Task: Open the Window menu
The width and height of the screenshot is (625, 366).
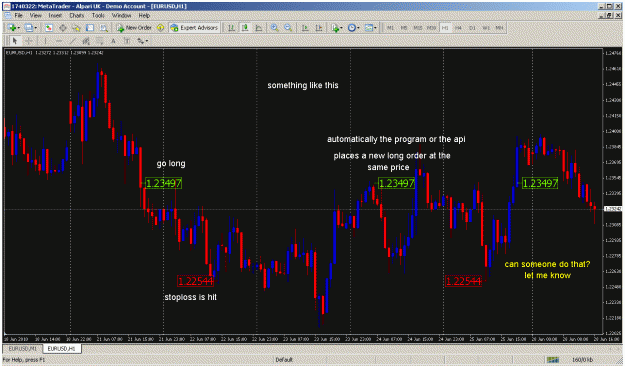Action: pos(121,16)
